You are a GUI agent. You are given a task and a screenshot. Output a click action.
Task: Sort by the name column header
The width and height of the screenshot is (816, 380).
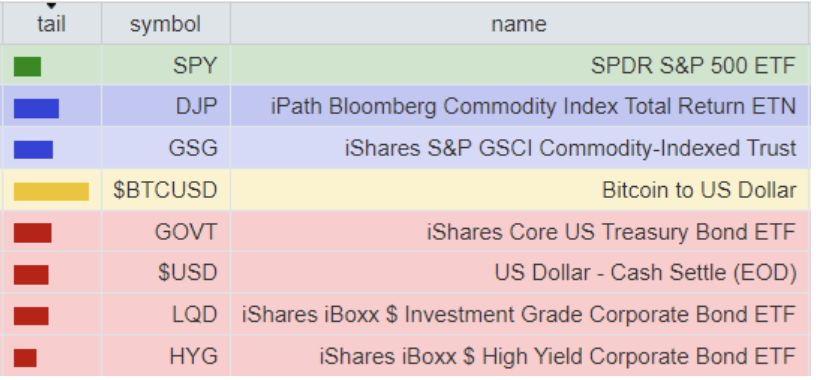519,24
